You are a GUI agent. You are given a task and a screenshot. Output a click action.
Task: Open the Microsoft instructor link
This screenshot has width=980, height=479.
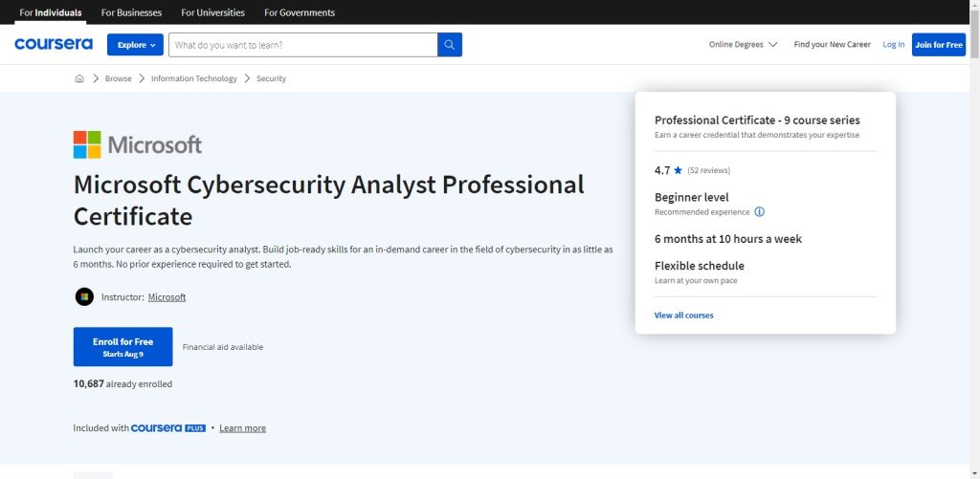[167, 297]
